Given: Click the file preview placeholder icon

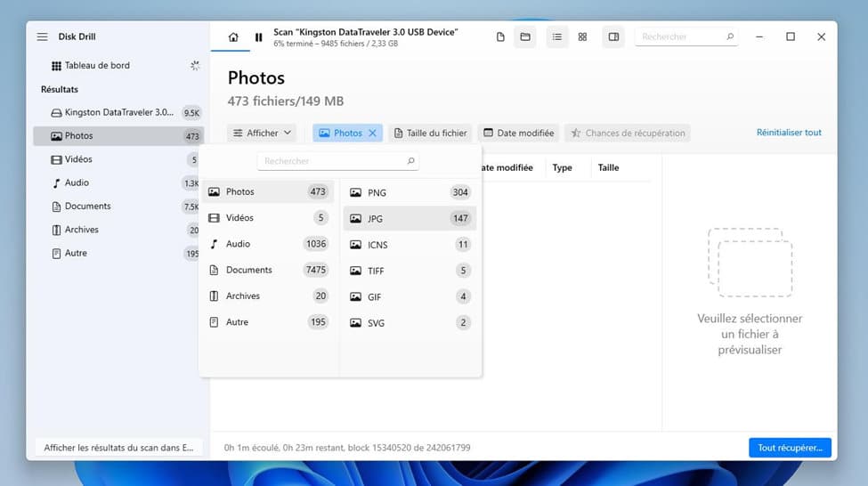Looking at the screenshot, I should 750,263.
